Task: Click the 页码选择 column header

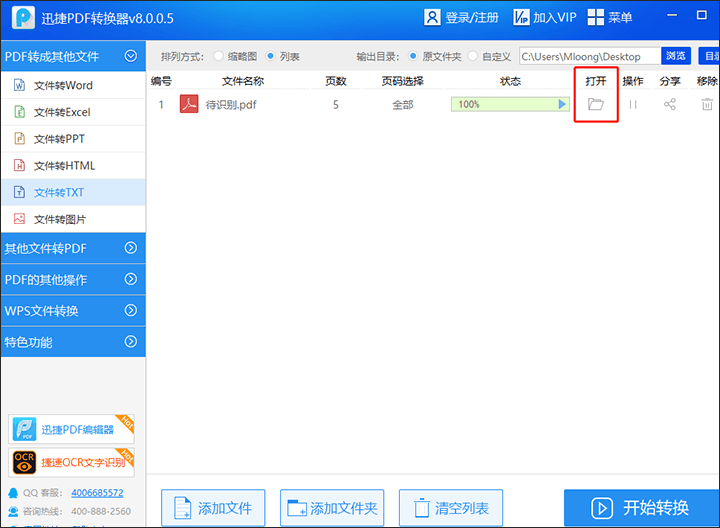Action: [403, 81]
